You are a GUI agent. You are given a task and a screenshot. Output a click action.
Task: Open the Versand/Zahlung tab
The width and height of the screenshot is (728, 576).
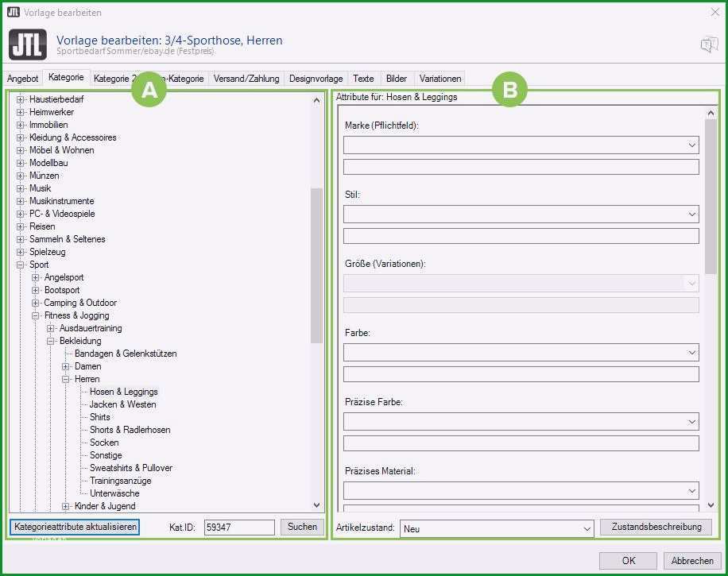click(246, 79)
